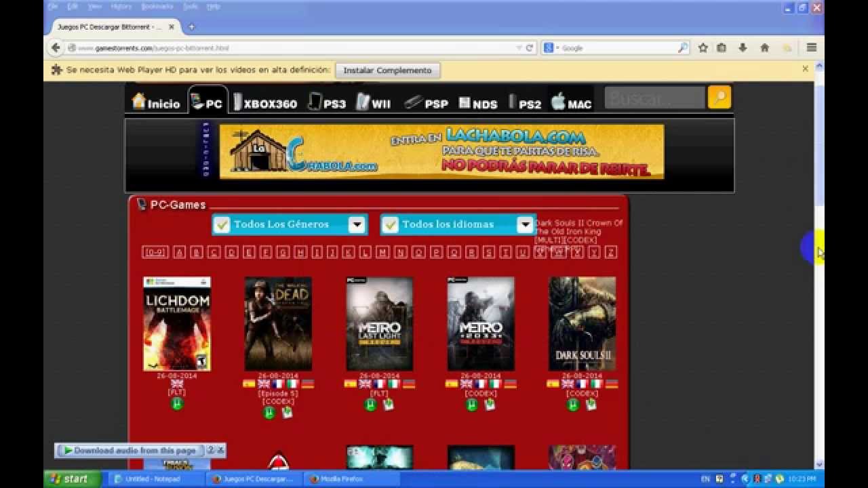
Task: Click green torrent download icon under Lichdom
Action: tap(177, 404)
